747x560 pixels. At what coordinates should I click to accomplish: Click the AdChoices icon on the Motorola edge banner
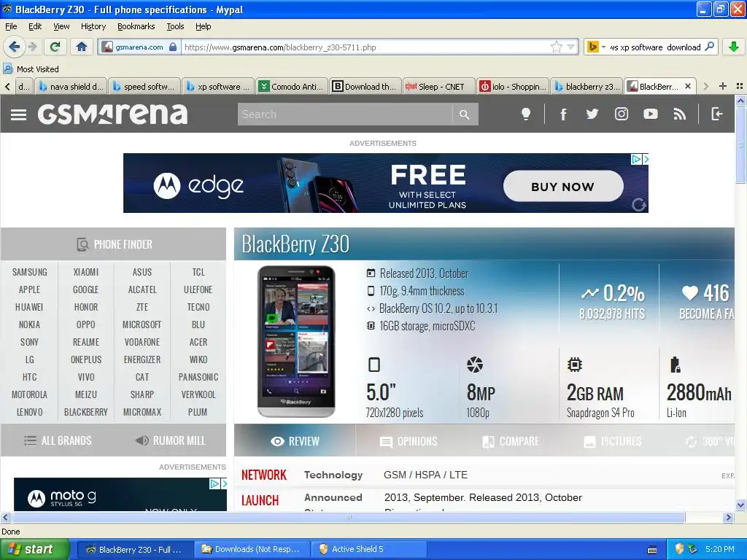pyautogui.click(x=636, y=159)
